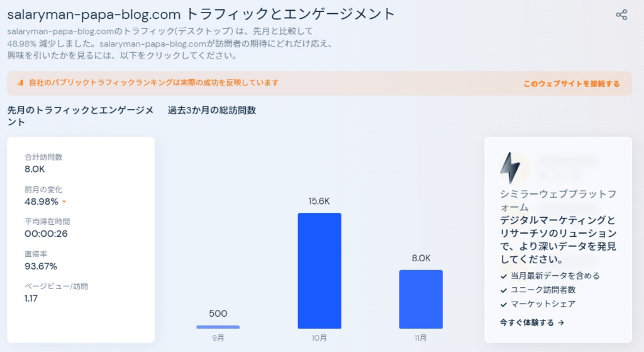Click the 今すぐ体験する link

click(x=527, y=323)
